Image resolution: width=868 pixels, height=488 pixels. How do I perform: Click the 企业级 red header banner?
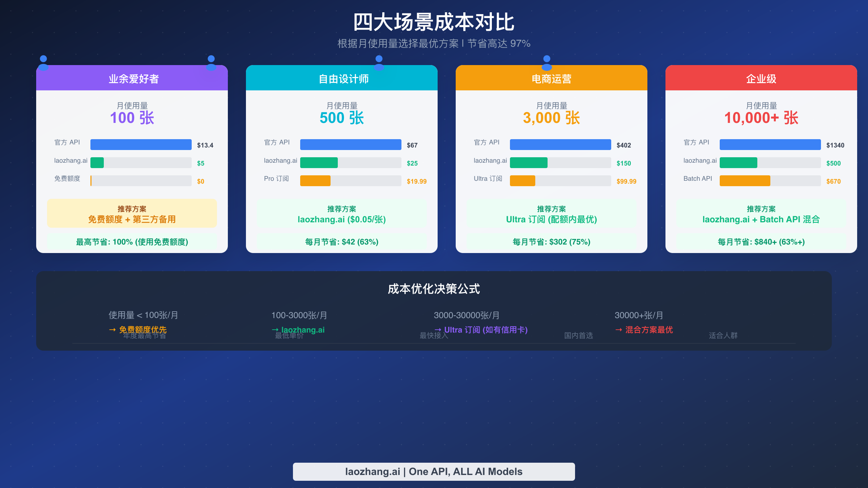[761, 78]
